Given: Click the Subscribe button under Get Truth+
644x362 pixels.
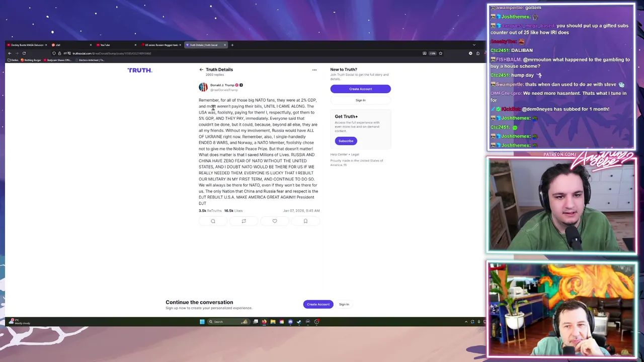Looking at the screenshot, I should pos(346,141).
